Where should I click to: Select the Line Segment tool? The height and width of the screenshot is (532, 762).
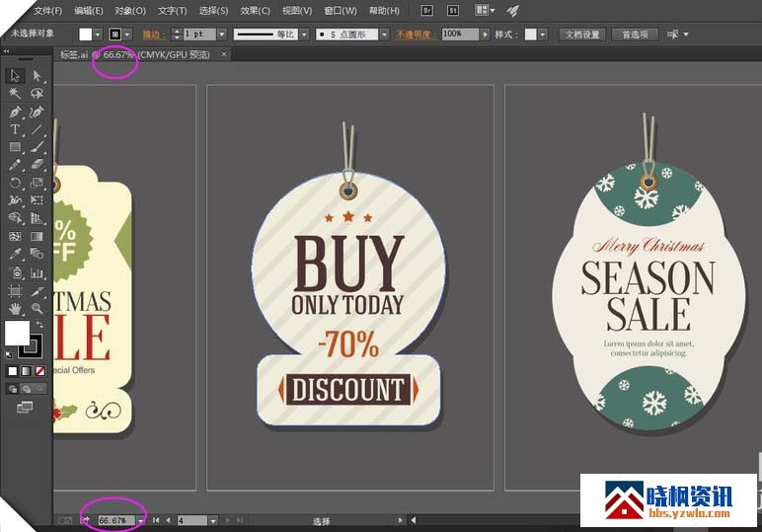[37, 129]
